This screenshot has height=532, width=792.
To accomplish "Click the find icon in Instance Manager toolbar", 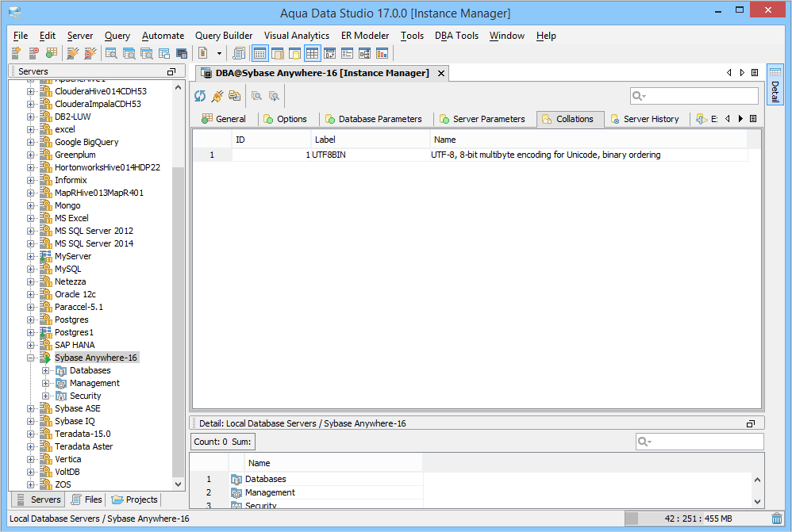I will [256, 96].
